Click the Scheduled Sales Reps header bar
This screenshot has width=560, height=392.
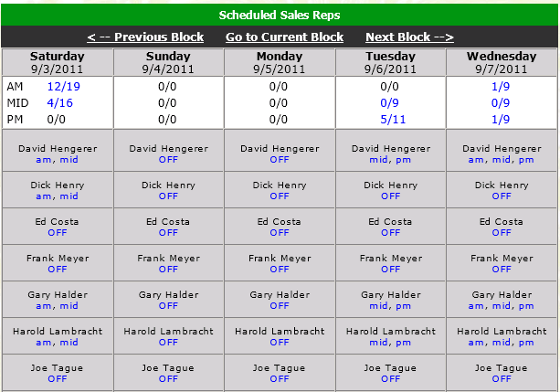(x=280, y=15)
